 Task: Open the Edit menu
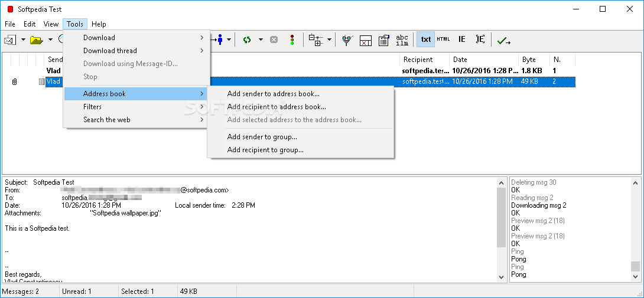pos(30,24)
